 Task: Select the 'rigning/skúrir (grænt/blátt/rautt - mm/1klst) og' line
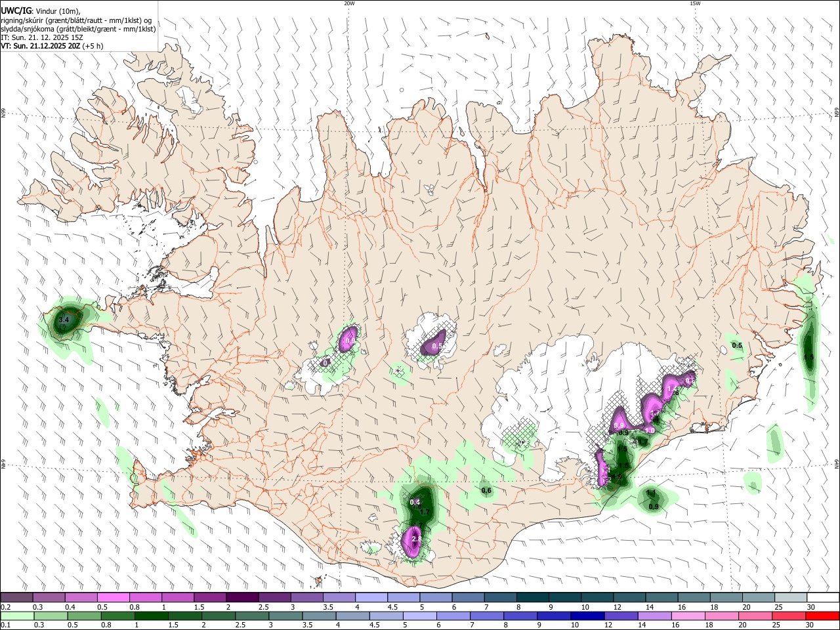pos(76,20)
